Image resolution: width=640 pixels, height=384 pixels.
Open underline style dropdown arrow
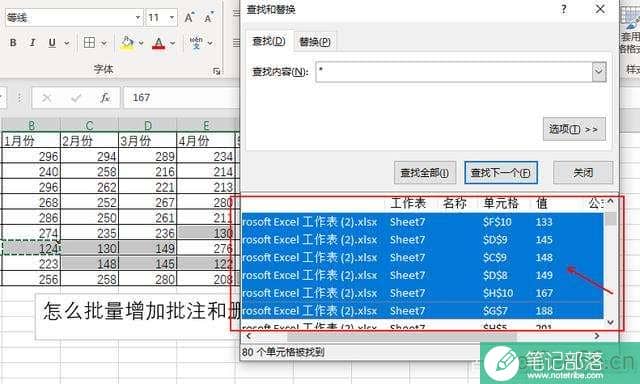(x=67, y=43)
